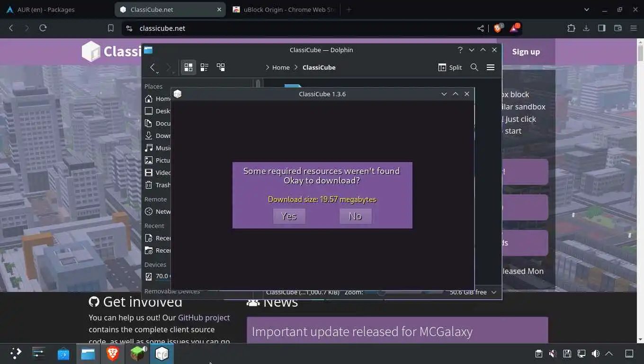View site information next to URL
The height and width of the screenshot is (364, 644).
pyautogui.click(x=129, y=28)
